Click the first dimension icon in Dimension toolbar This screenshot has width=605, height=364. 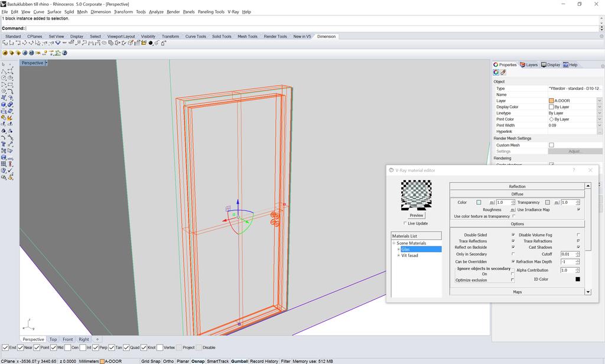pos(5,43)
